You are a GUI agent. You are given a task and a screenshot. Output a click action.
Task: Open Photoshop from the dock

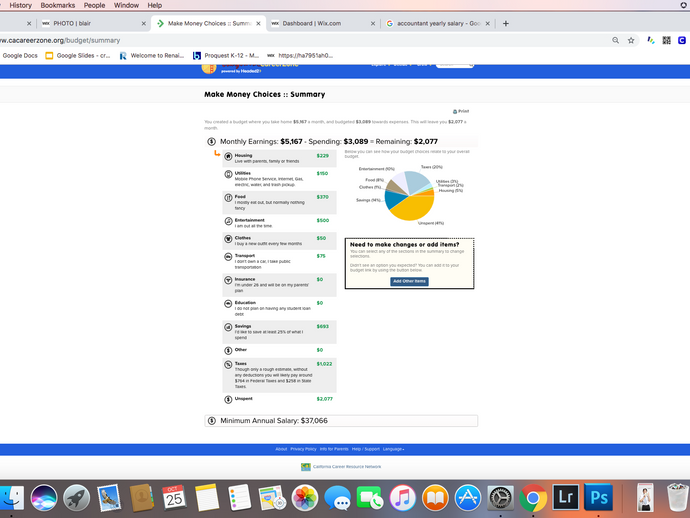598,497
